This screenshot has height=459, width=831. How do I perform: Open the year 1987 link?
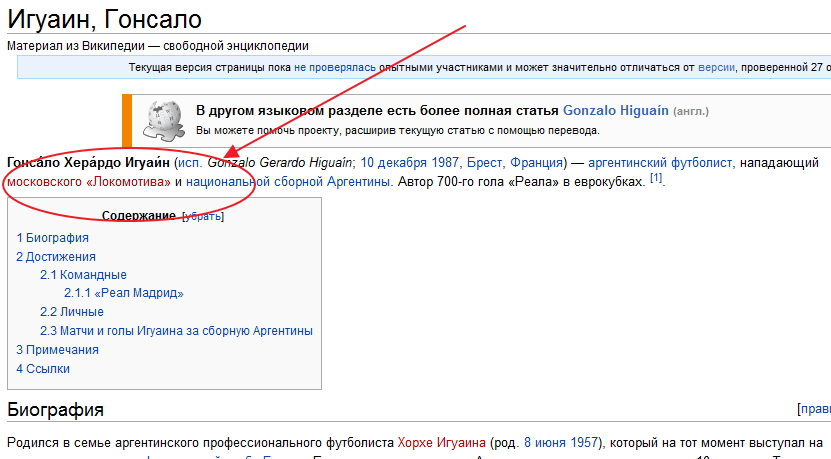click(445, 162)
